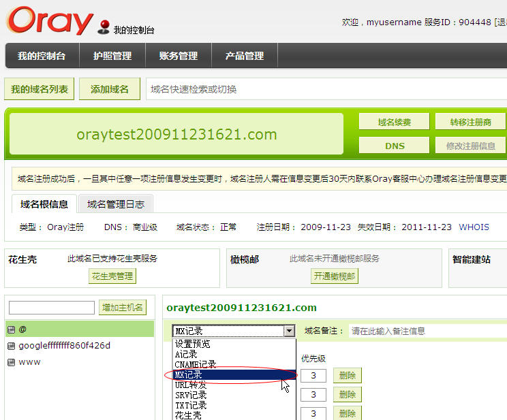Click 我的域名列表 button
Viewport: 507px width, 420px height.
tap(39, 89)
